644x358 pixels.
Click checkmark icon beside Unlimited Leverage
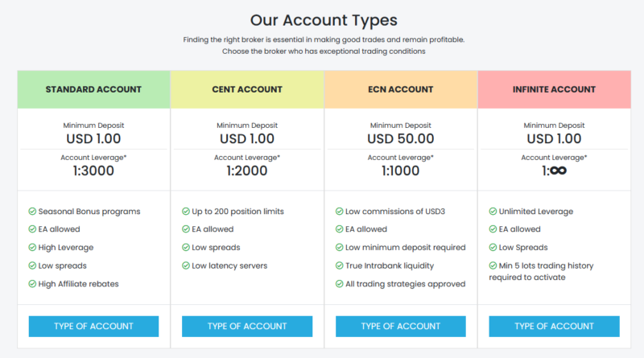coord(493,212)
